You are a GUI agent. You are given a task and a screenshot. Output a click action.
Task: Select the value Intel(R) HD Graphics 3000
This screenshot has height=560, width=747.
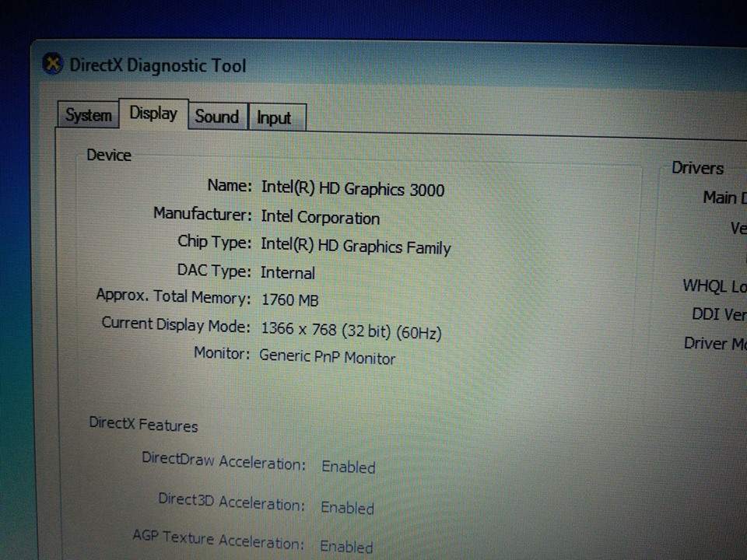tap(352, 189)
